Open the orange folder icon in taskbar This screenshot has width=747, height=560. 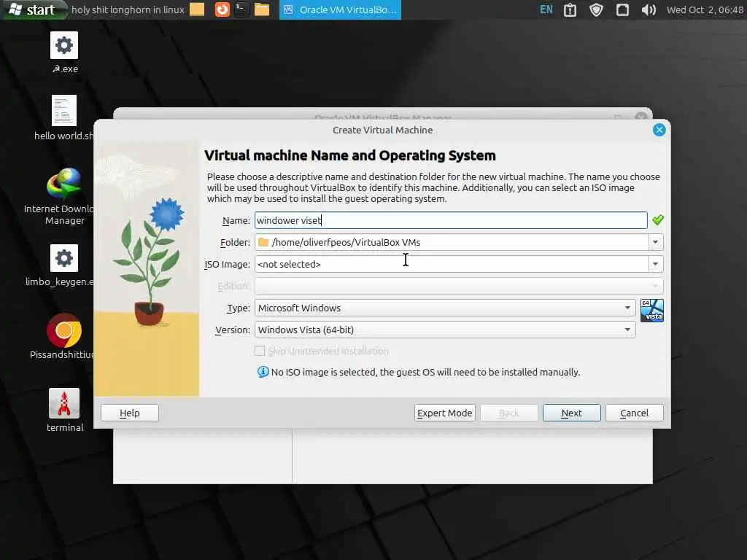click(197, 9)
